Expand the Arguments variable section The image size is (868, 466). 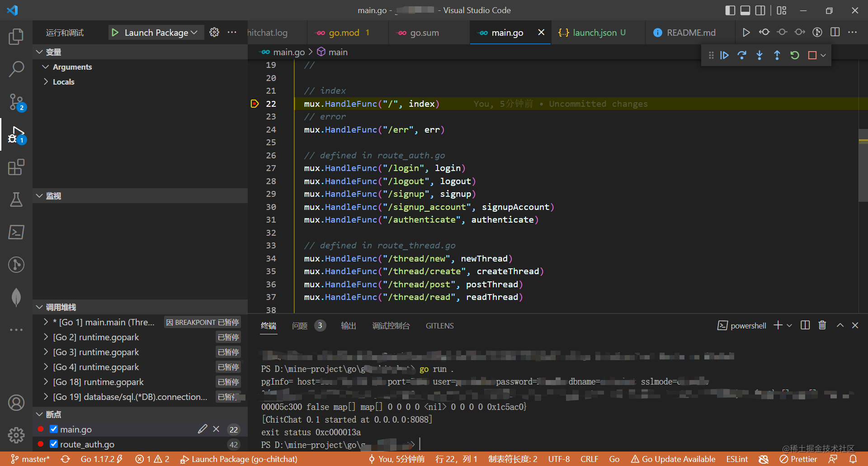pos(73,67)
